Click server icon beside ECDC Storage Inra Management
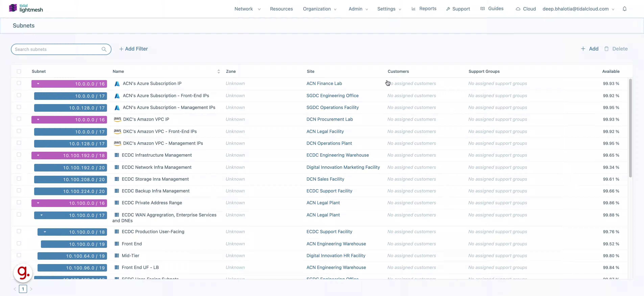Screen dimensions: 644x296 [117, 179]
